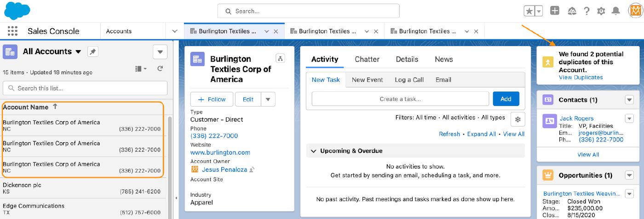The height and width of the screenshot is (219, 644).
Task: Open the All Accounts list view dropdown
Action: point(78,52)
